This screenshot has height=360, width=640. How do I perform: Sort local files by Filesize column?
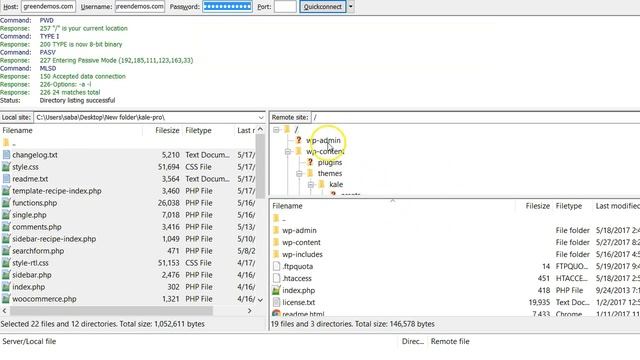point(162,131)
